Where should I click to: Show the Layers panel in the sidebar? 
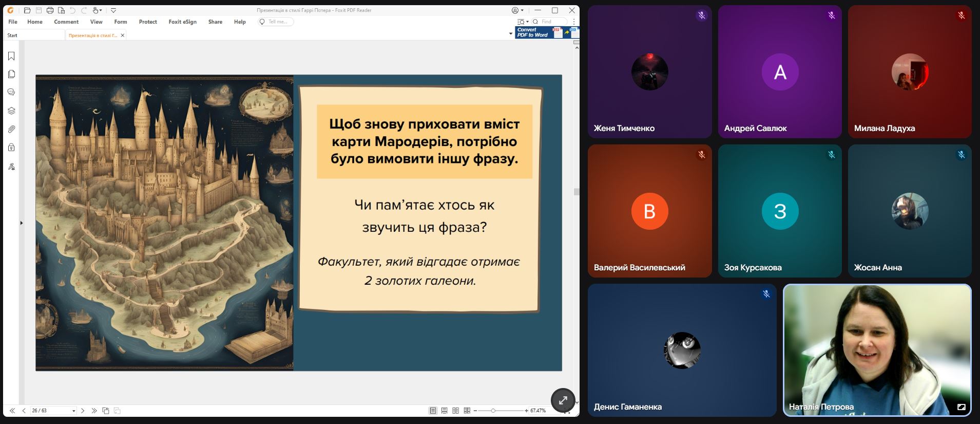(11, 110)
